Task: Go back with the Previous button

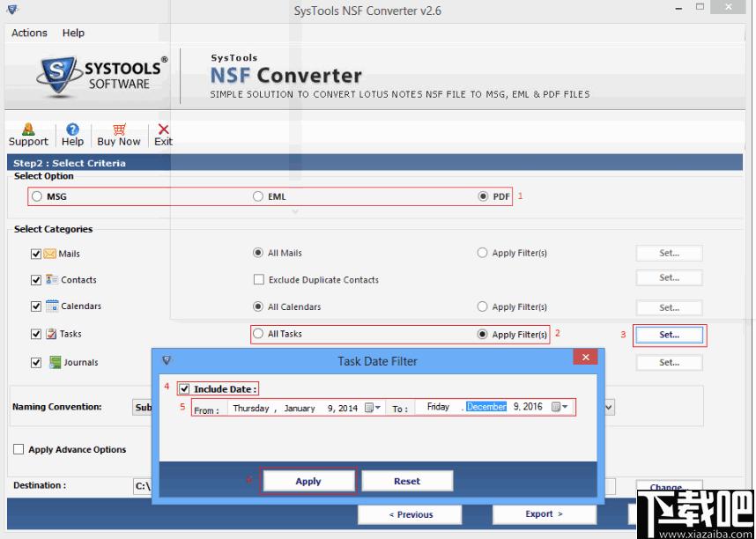Action: [410, 514]
